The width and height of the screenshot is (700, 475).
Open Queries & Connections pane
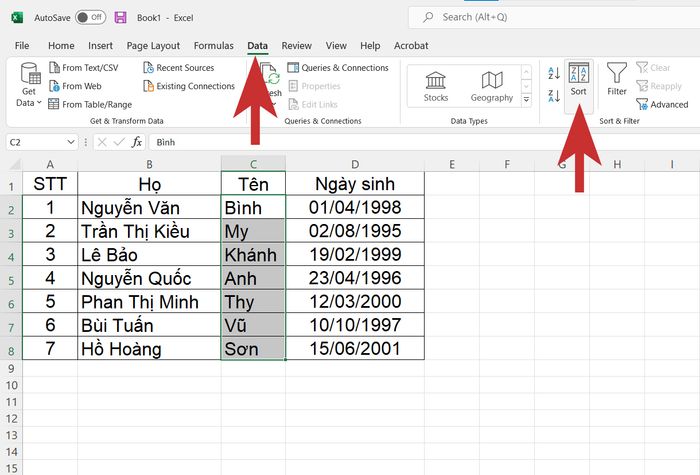coord(338,67)
